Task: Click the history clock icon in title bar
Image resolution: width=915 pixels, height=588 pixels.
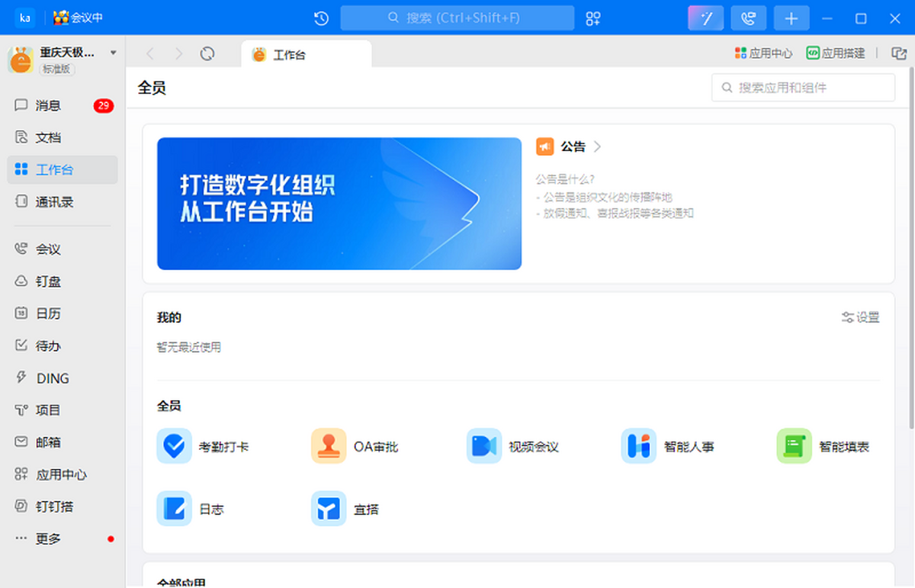Action: pos(321,18)
